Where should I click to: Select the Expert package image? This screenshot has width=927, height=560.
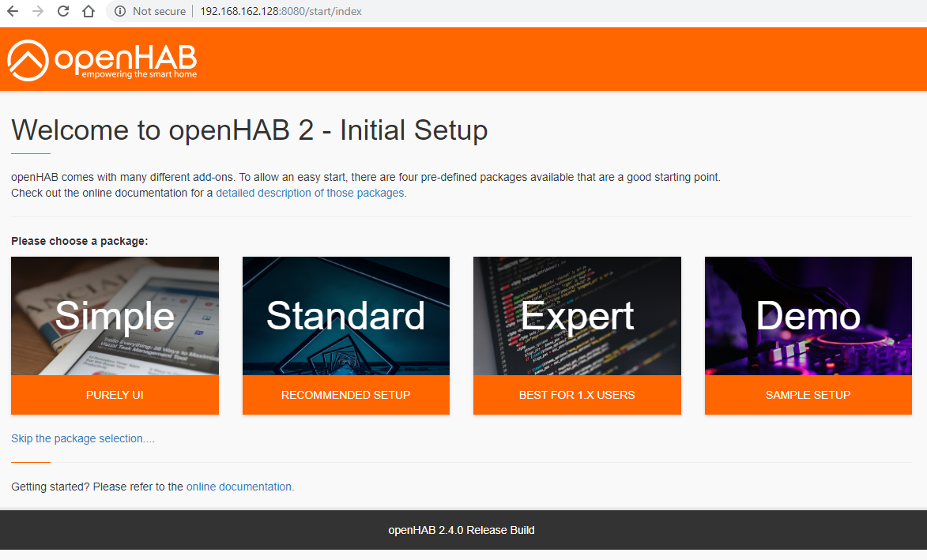click(x=577, y=316)
